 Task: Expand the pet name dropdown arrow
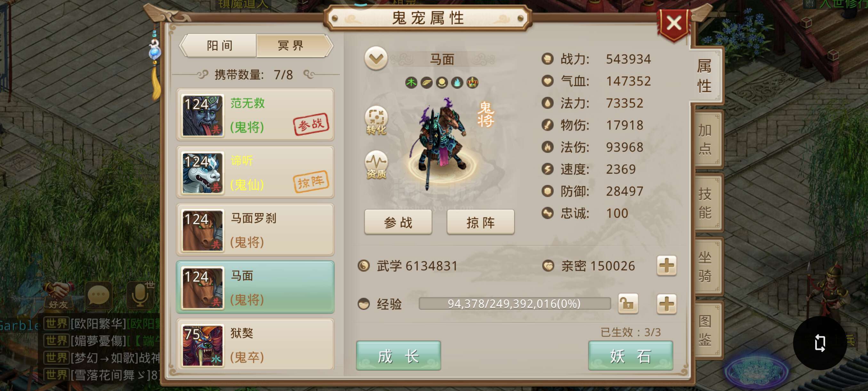pos(376,59)
